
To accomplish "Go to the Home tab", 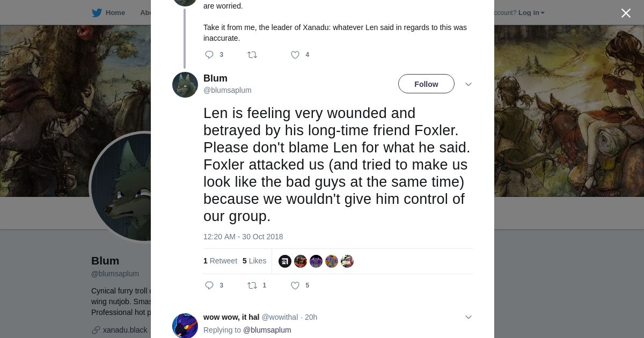I will tap(115, 13).
